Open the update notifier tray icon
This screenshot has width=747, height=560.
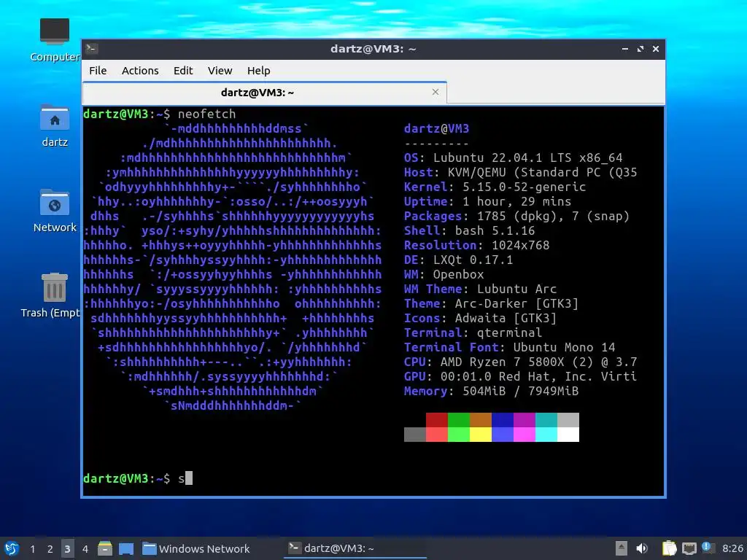pos(708,548)
